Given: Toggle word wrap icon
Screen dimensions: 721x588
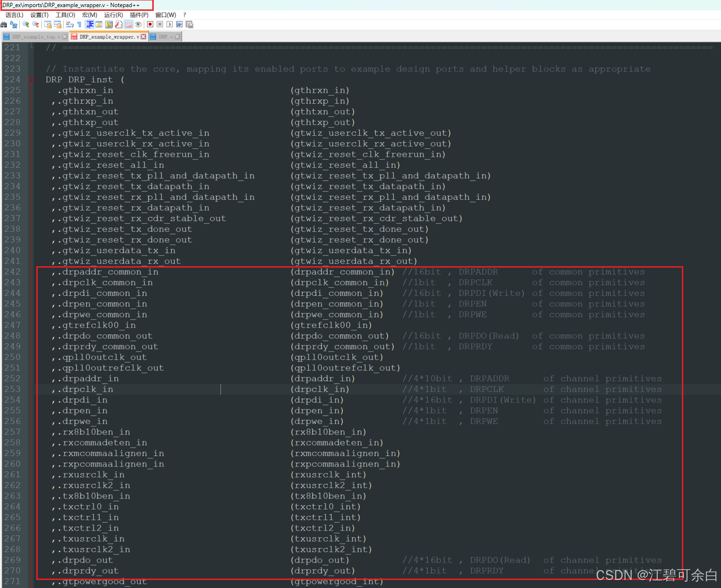Looking at the screenshot, I should tap(70, 24).
